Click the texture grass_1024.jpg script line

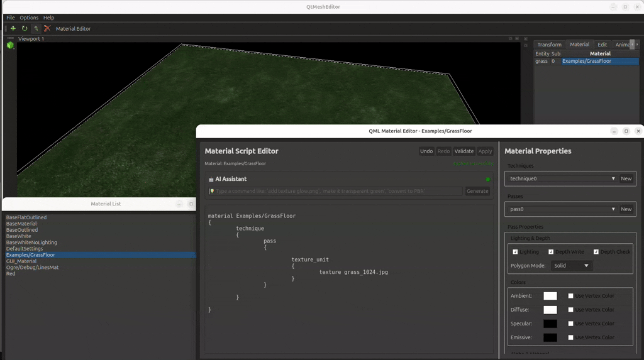point(353,272)
